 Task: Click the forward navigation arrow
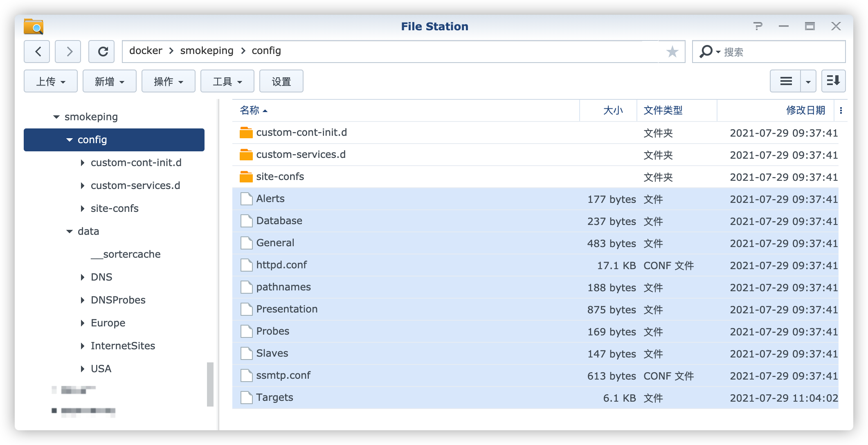(68, 52)
